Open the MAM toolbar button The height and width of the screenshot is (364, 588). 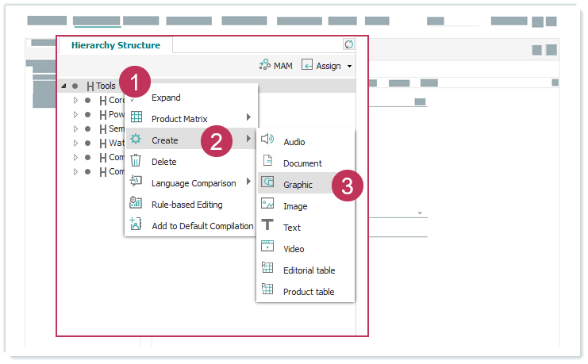(x=275, y=66)
